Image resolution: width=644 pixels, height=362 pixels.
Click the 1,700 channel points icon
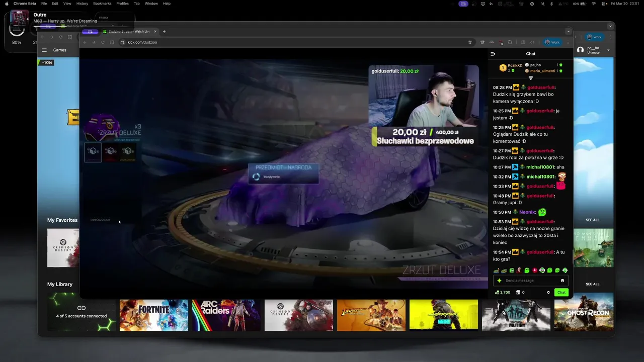(498, 292)
